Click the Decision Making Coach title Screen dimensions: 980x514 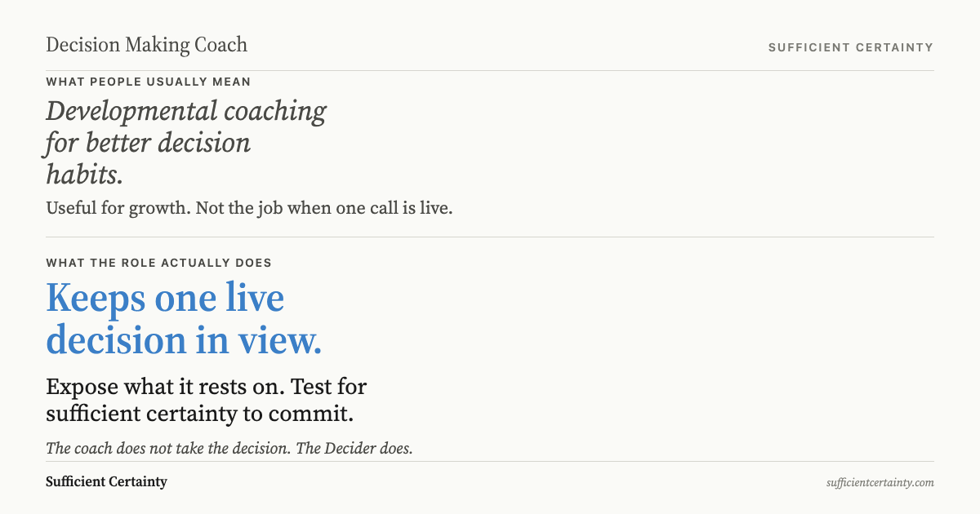(146, 45)
